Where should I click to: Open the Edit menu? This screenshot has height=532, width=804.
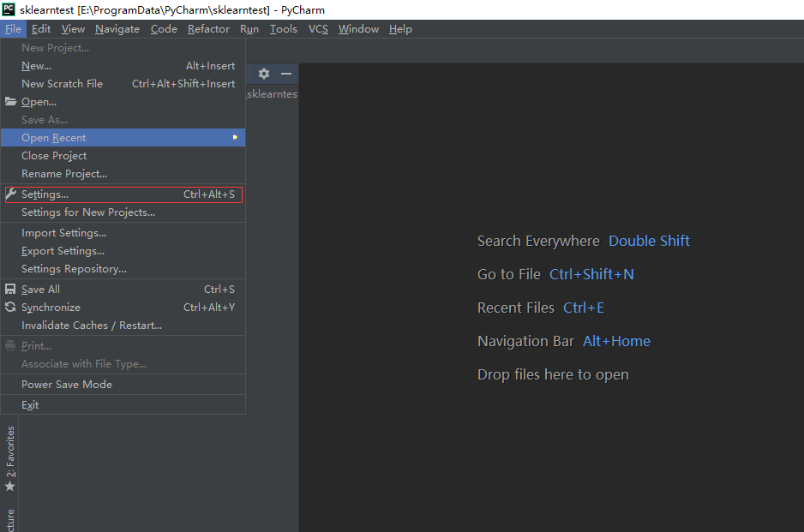click(41, 29)
